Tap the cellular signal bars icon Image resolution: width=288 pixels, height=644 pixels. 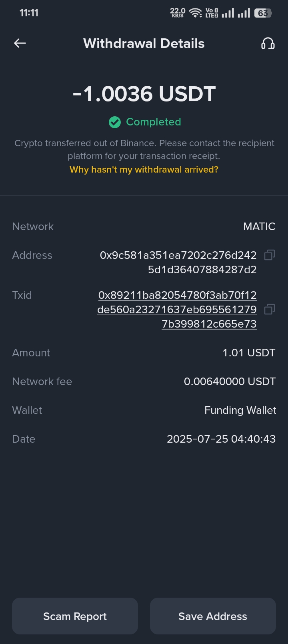coord(228,13)
